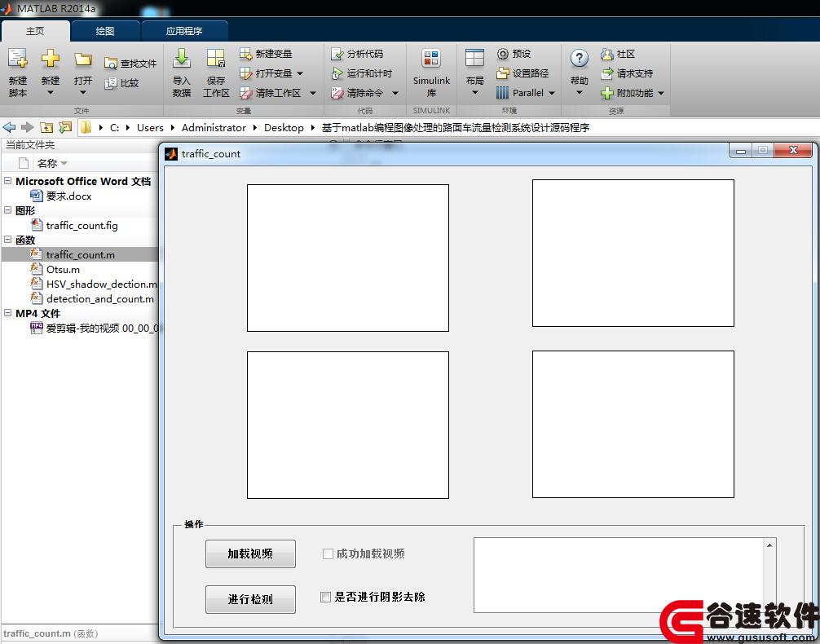Viewport: 820px width, 644px height.
Task: Click the 加载视频 button
Action: 250,554
